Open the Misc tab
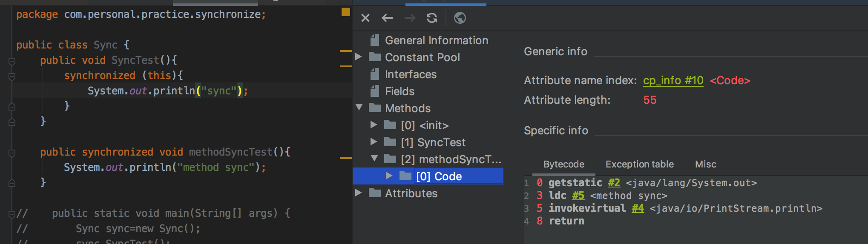Viewport: 868px width, 244px height. click(x=705, y=165)
